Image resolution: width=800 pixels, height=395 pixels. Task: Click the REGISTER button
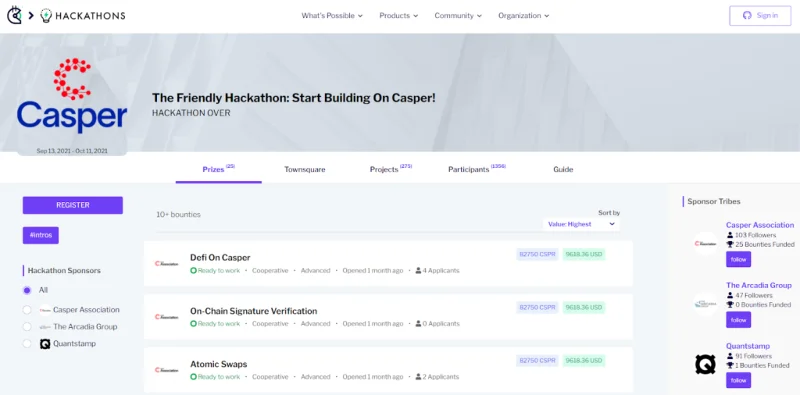pos(72,205)
